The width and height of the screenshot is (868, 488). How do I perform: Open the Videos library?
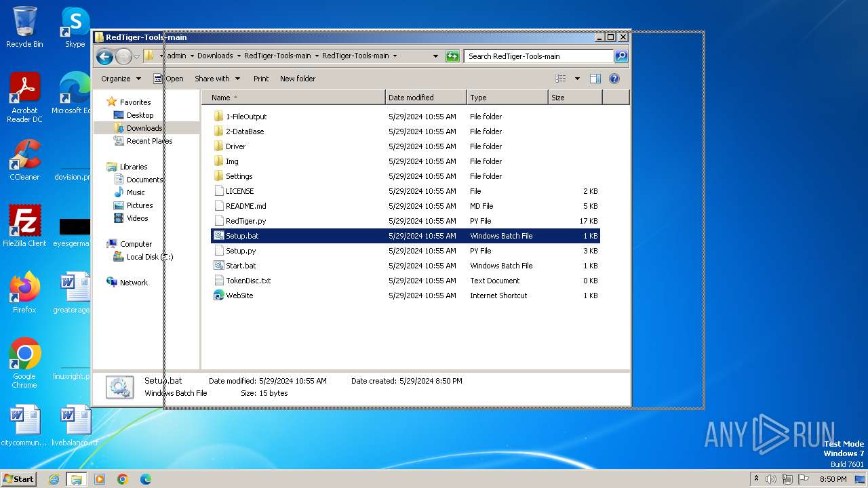tap(137, 218)
